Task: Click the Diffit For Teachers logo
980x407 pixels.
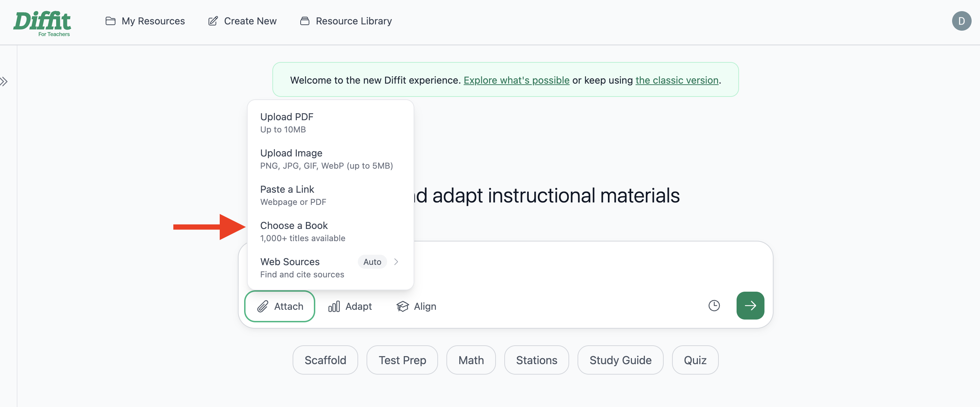Action: (x=42, y=24)
